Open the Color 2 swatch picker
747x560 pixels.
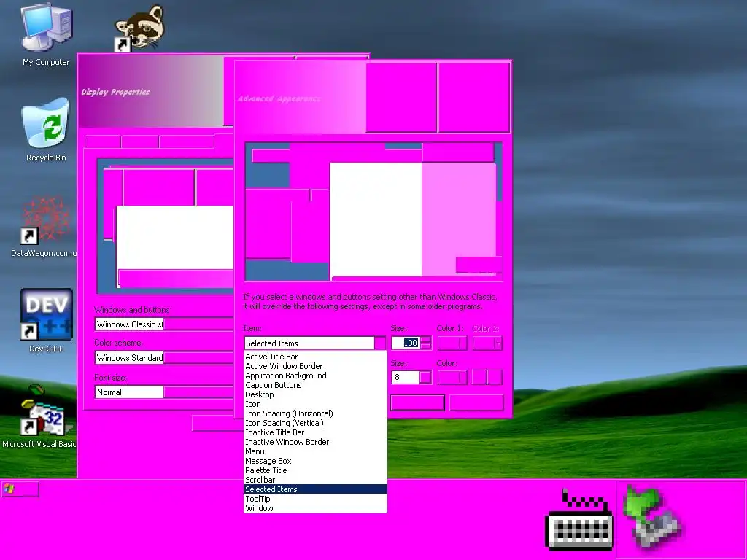click(487, 343)
